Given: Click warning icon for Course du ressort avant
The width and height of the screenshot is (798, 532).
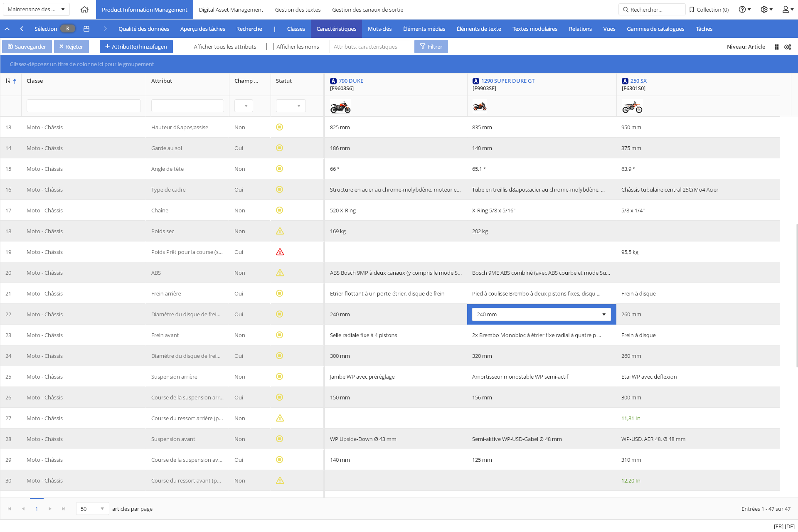Looking at the screenshot, I should pos(280,480).
